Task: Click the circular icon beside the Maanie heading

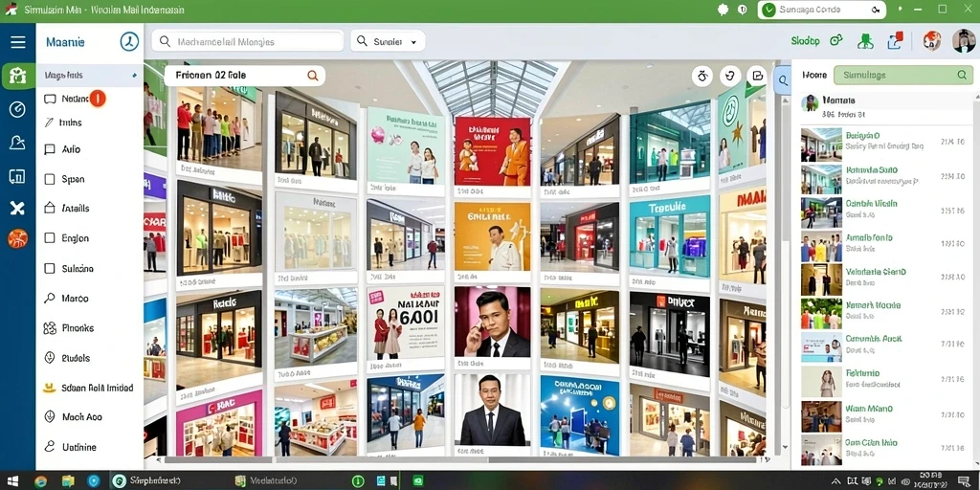Action: click(129, 41)
